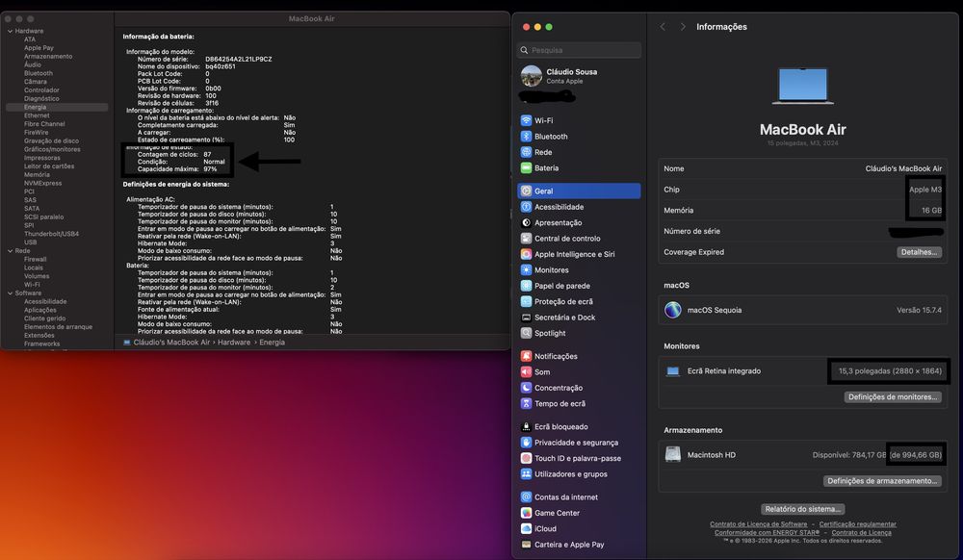Open Bluetooth settings in System Settings sidebar
The width and height of the screenshot is (963, 560).
[579, 137]
